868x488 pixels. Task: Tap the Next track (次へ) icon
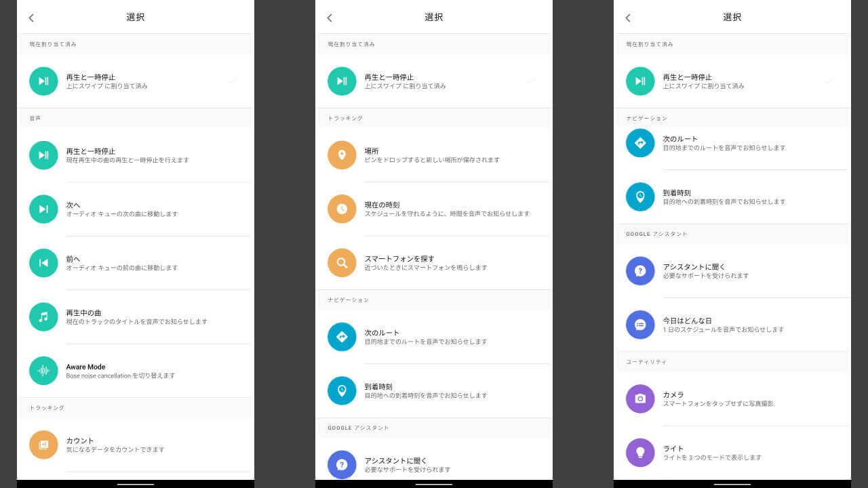pos(43,209)
